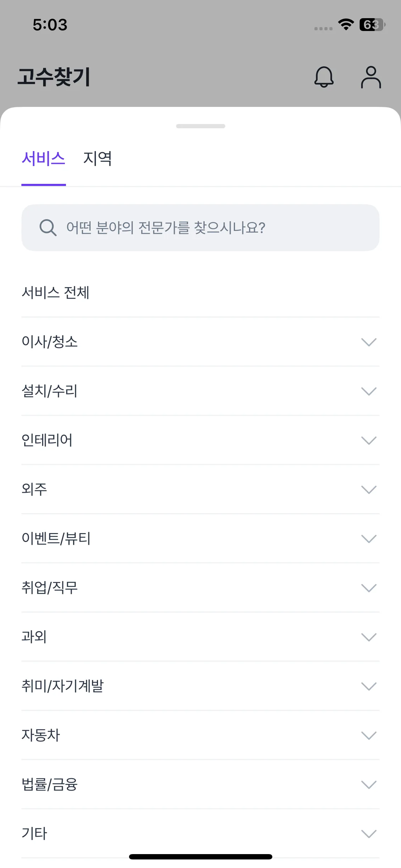The image size is (401, 868).
Task: Expand the 법률/금융 category chevron
Action: pyautogui.click(x=369, y=785)
